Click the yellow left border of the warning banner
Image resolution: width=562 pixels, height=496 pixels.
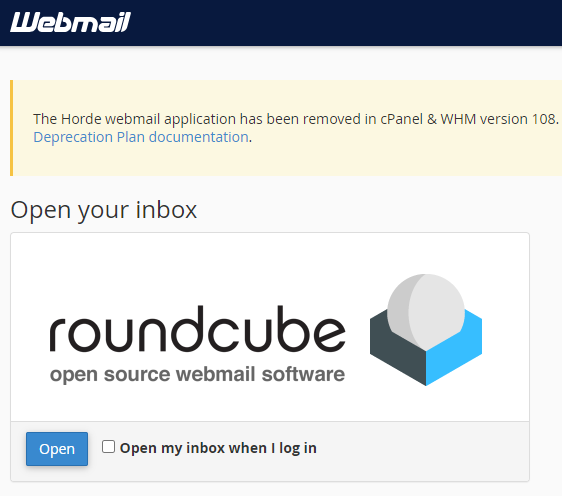pos(11,128)
